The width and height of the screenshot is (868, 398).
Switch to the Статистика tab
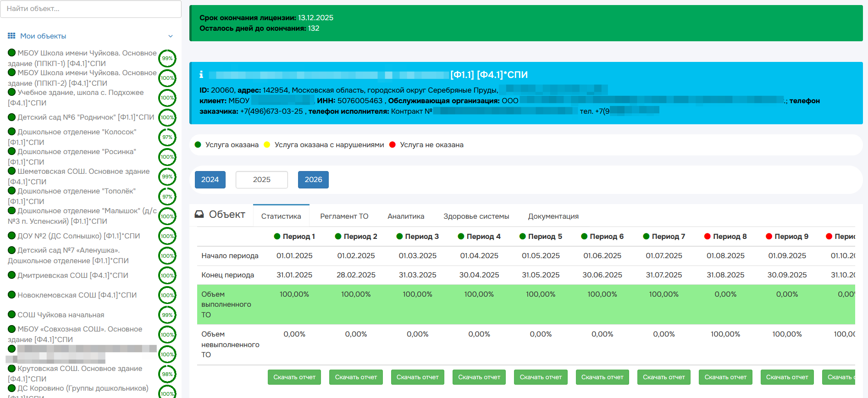[281, 216]
